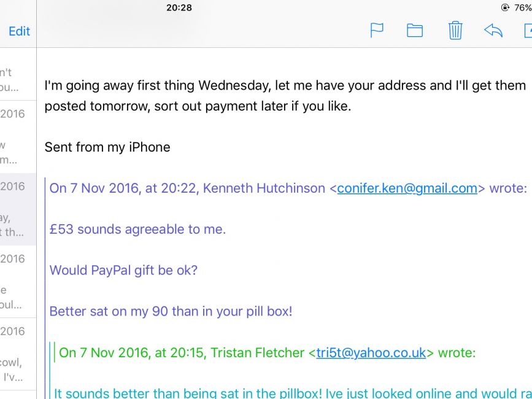Reply using the curved arrow icon
This screenshot has height=399, width=532.
[493, 31]
